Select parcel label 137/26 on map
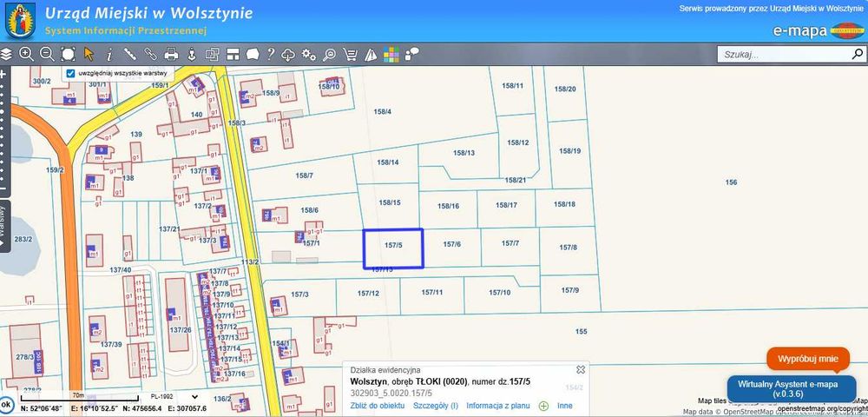 pyautogui.click(x=181, y=330)
